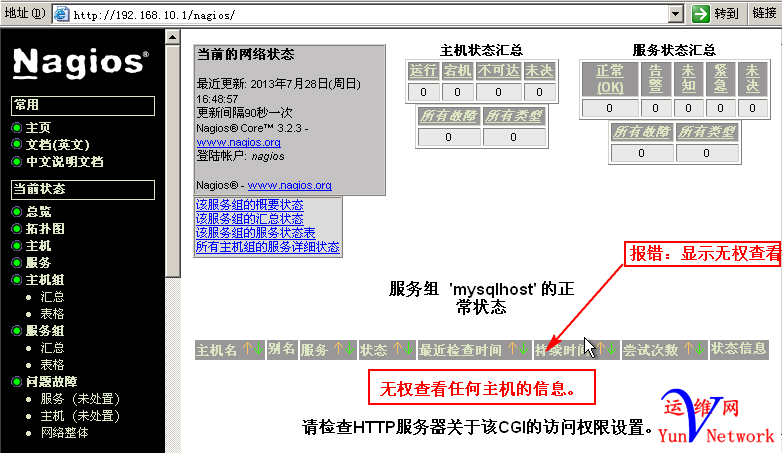Sort 最近检查时间 column descending (down arrow)
This screenshot has height=453, width=782.
[523, 349]
